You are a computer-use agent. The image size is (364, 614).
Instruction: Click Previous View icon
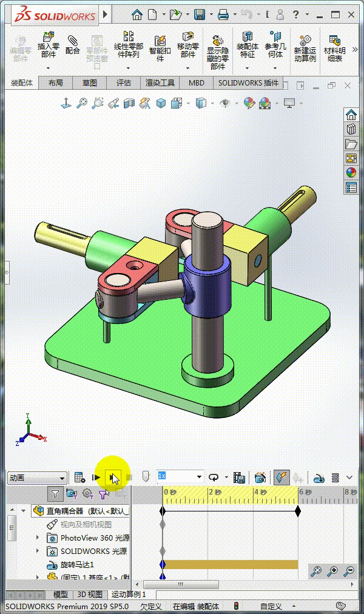click(113, 103)
